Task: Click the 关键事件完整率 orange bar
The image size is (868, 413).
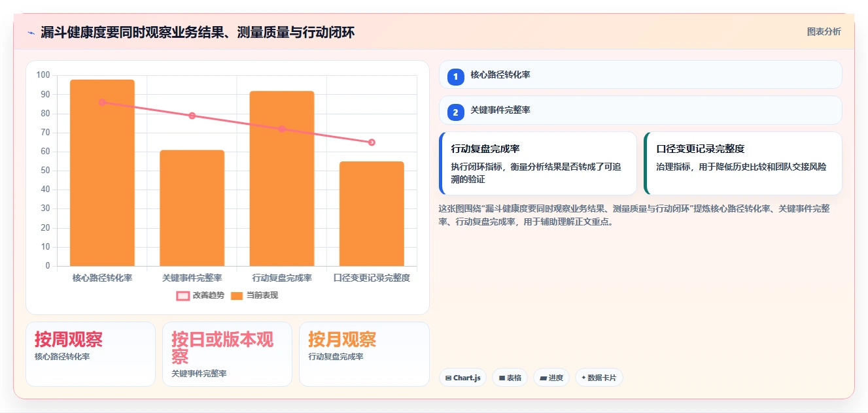Action: coord(192,208)
